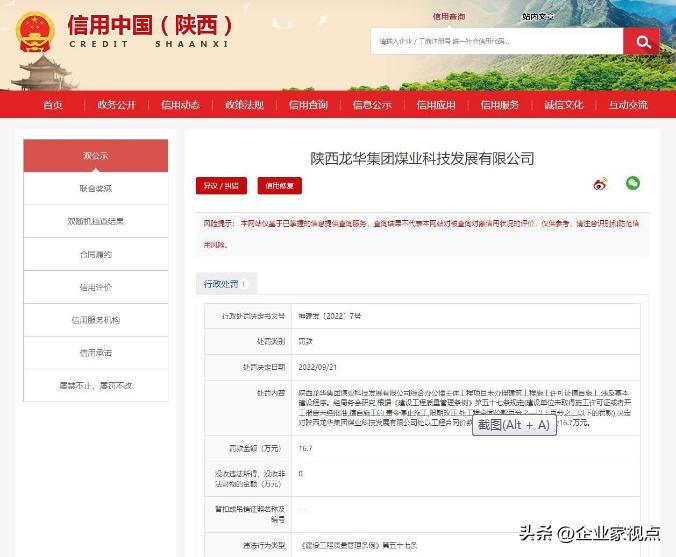Click the red magnifier search button
Screen dimensions: 676x557
(642, 41)
